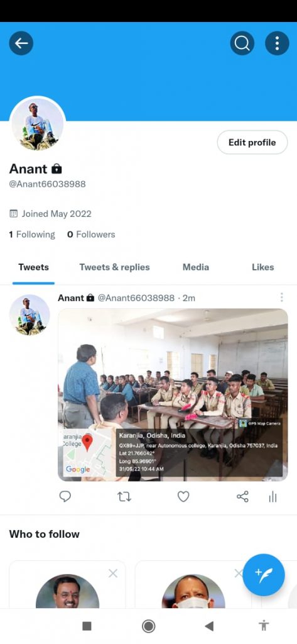This screenshot has width=297, height=644.
Task: Like the tweet with heart icon
Action: [x=183, y=497]
